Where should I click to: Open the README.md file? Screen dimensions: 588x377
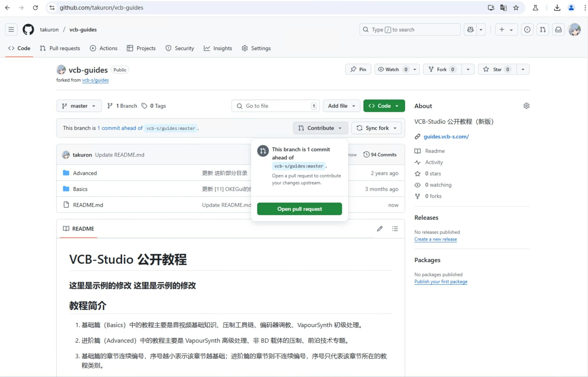(88, 205)
